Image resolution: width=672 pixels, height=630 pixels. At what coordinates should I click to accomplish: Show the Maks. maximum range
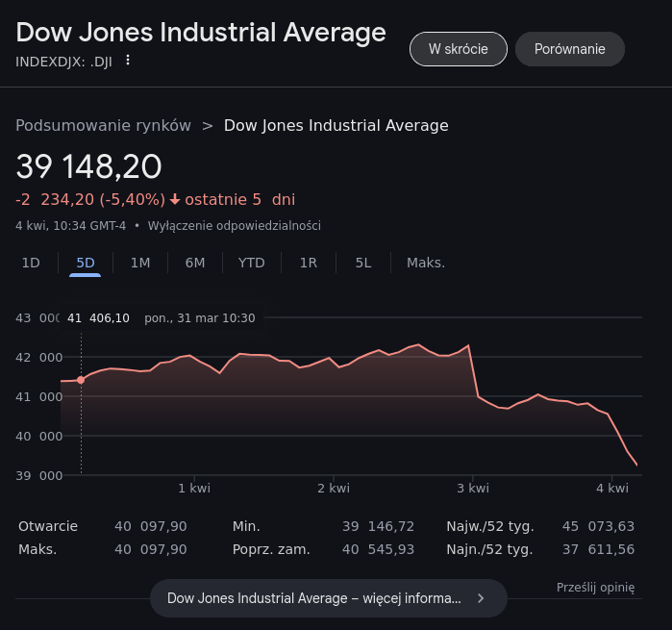pos(426,263)
